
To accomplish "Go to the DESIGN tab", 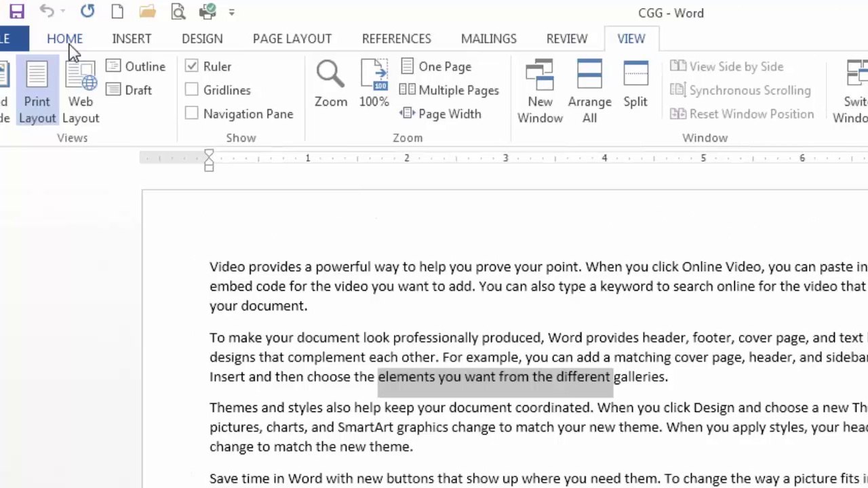I will (x=202, y=39).
